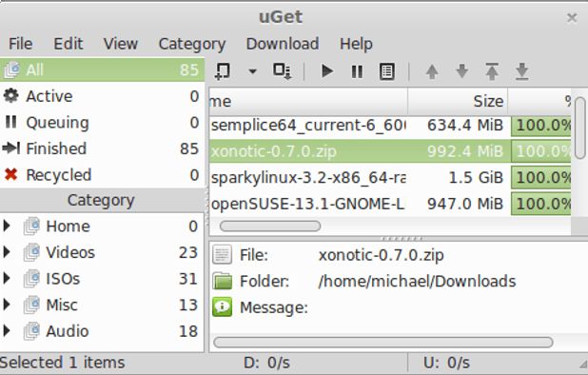Click the Message speech bubble icon

coord(222,307)
